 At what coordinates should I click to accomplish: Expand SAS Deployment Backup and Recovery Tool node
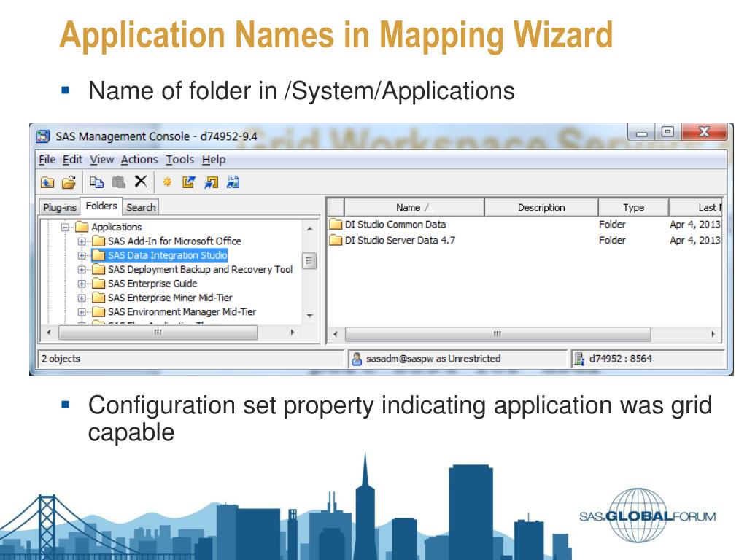point(82,270)
